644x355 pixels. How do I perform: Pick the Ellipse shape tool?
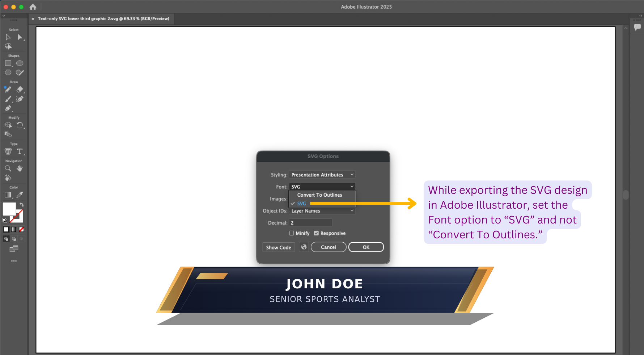[20, 63]
